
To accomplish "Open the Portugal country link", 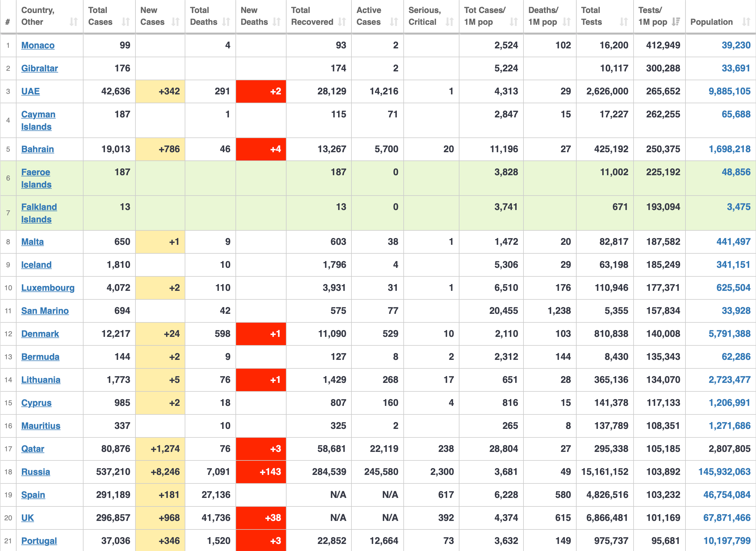I will [39, 541].
